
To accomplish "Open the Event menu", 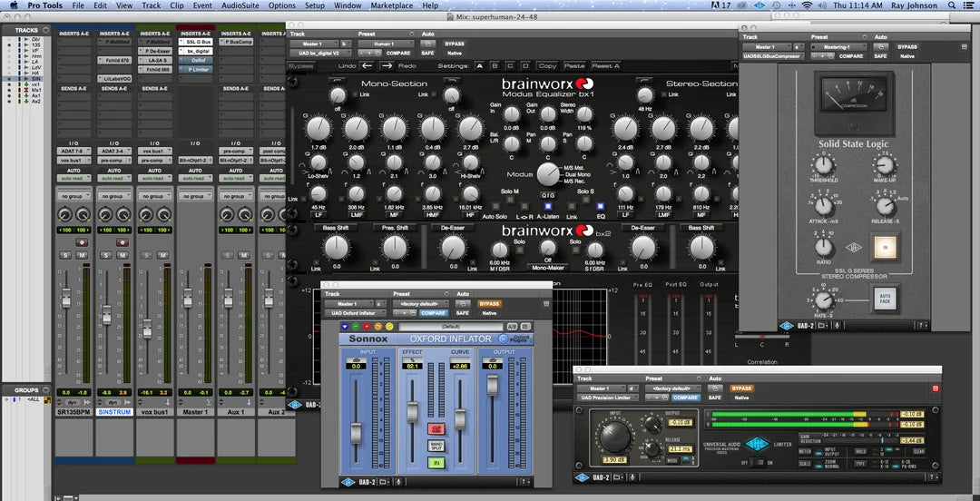I will [x=201, y=5].
